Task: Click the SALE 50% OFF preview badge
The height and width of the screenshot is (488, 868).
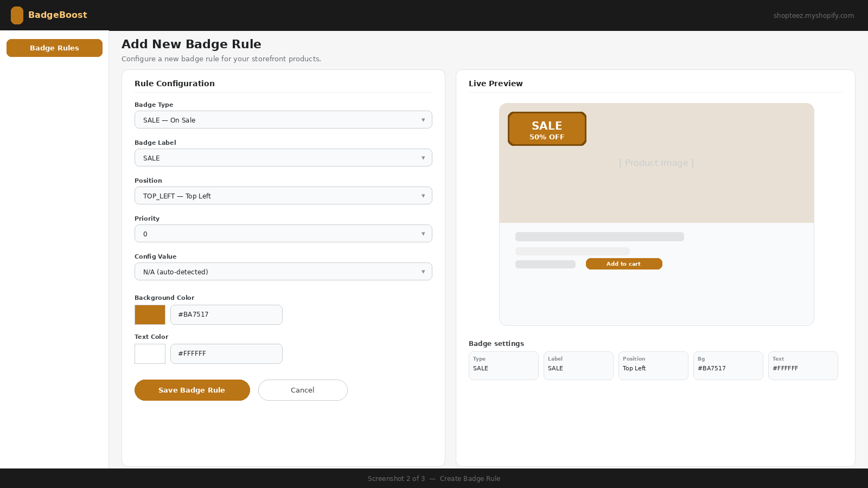Action: tap(547, 129)
